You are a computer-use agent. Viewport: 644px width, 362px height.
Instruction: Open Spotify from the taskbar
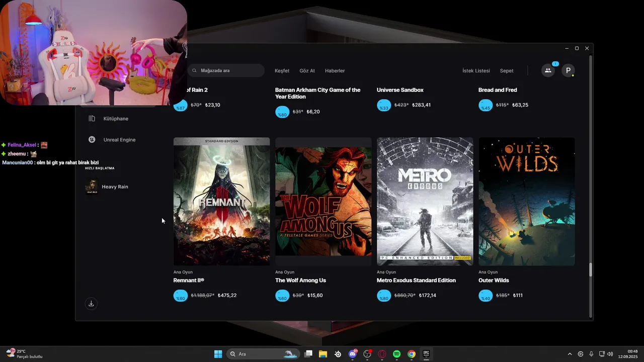(x=396, y=354)
